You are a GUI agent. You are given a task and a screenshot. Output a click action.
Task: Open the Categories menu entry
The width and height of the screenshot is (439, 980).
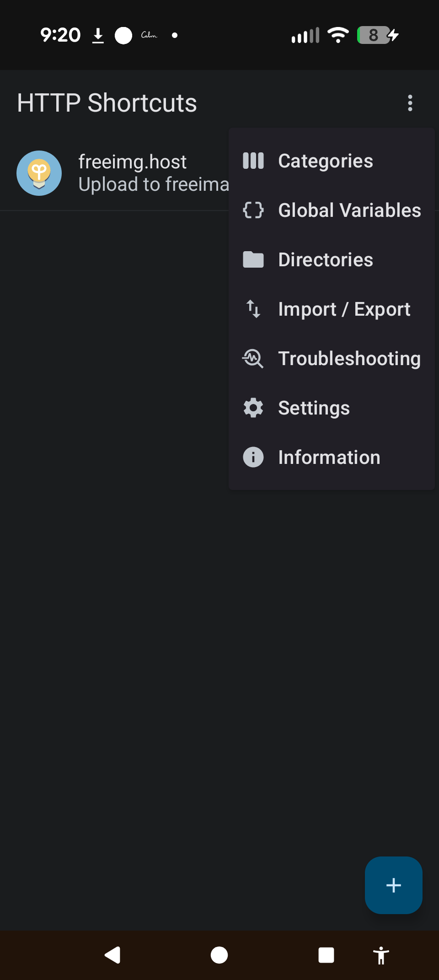326,161
